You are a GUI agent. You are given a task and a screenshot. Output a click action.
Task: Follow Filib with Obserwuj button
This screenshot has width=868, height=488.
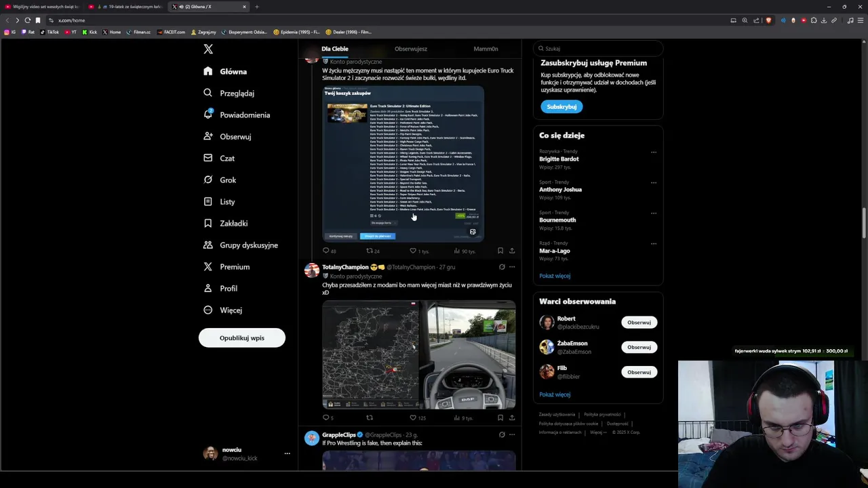click(639, 372)
